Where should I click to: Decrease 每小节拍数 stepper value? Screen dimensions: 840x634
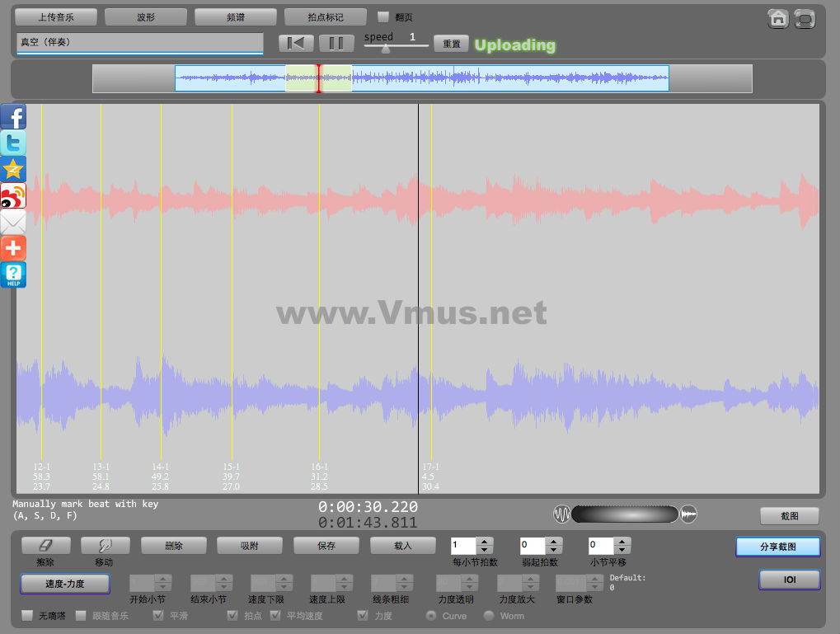click(x=484, y=551)
